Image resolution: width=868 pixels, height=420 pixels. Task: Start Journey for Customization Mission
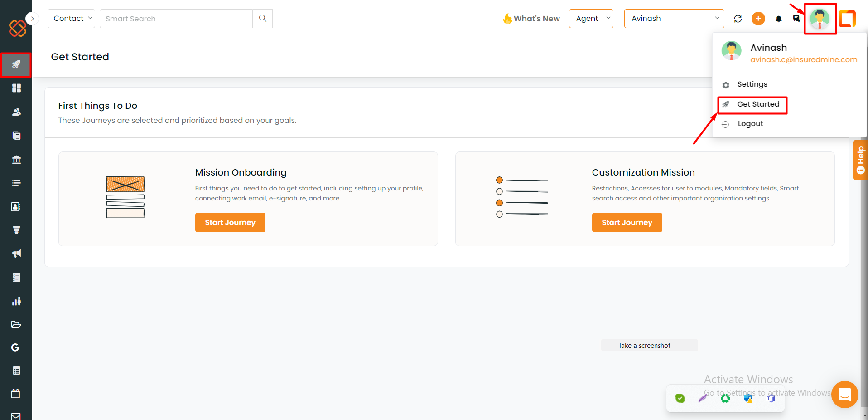click(627, 223)
